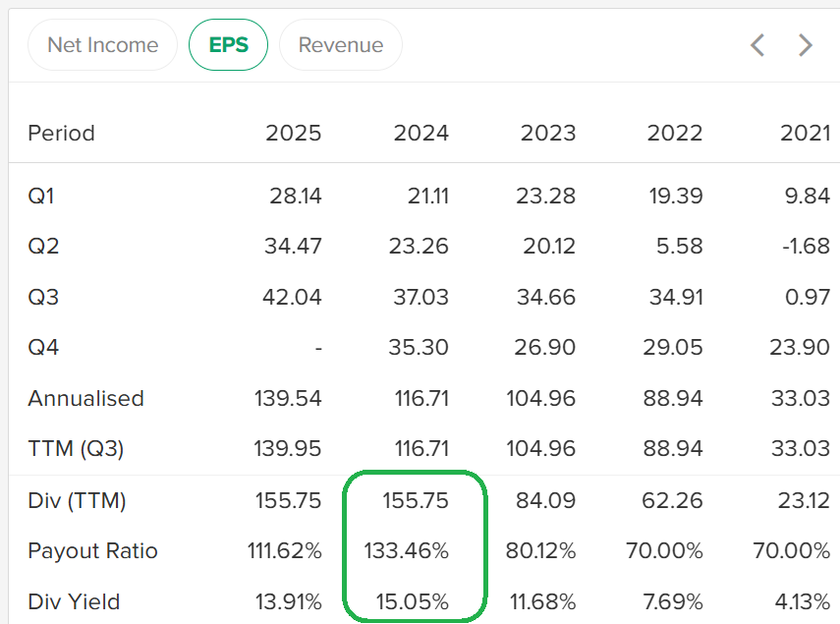The image size is (840, 624).
Task: Select the 2025 column header
Action: [294, 133]
